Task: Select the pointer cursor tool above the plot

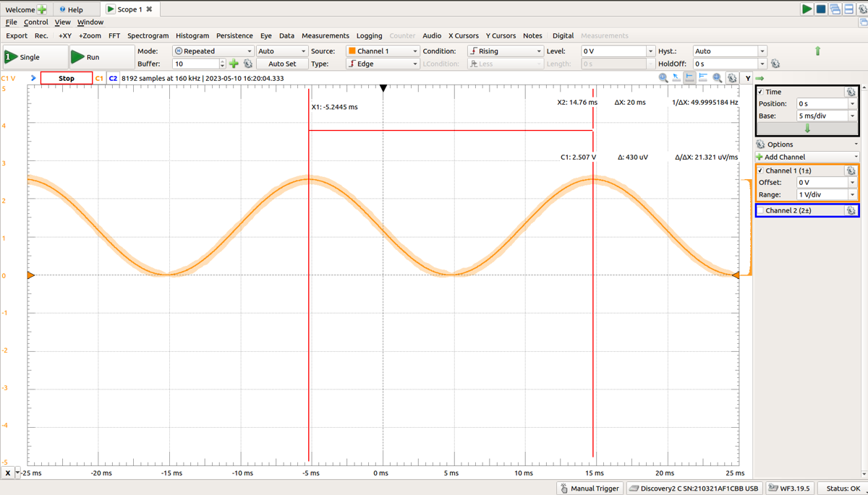Action: pos(676,77)
